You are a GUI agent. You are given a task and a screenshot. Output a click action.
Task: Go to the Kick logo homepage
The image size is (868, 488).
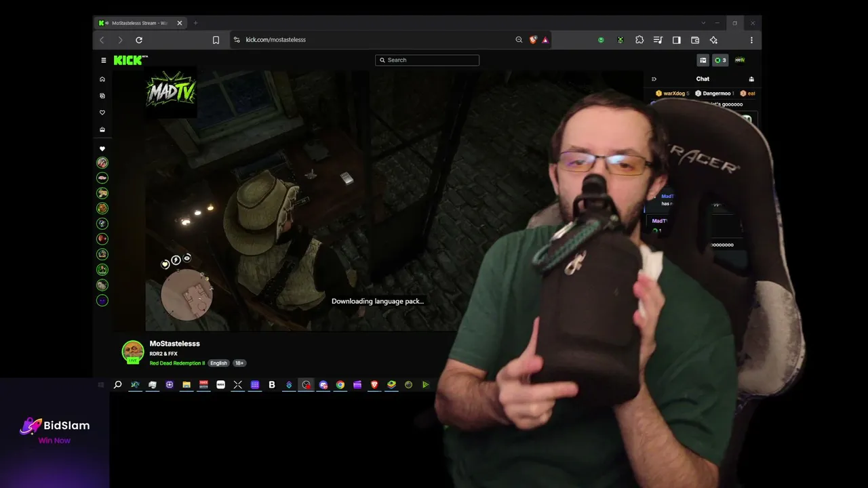click(130, 60)
